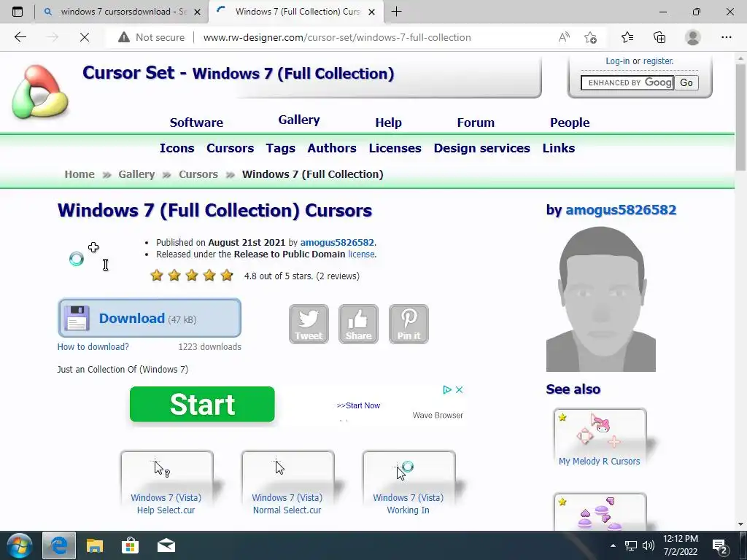Open the Software menu
The image size is (747, 560).
196,122
